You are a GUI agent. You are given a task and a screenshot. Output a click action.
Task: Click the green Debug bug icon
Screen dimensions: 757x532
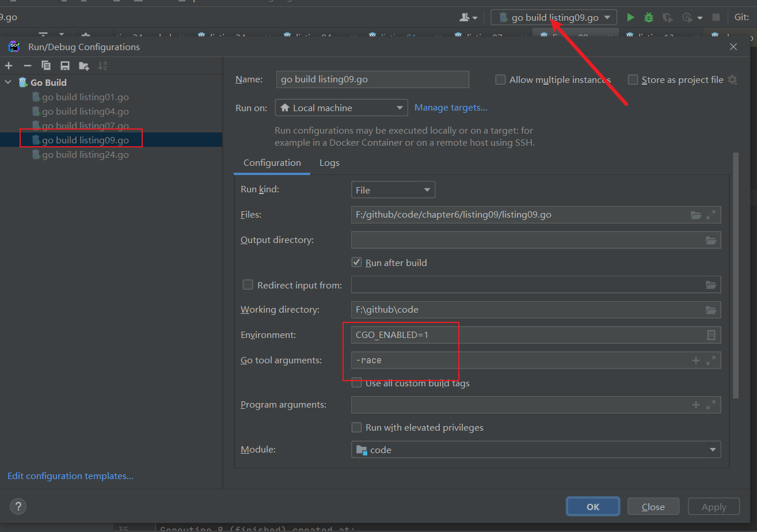[649, 17]
